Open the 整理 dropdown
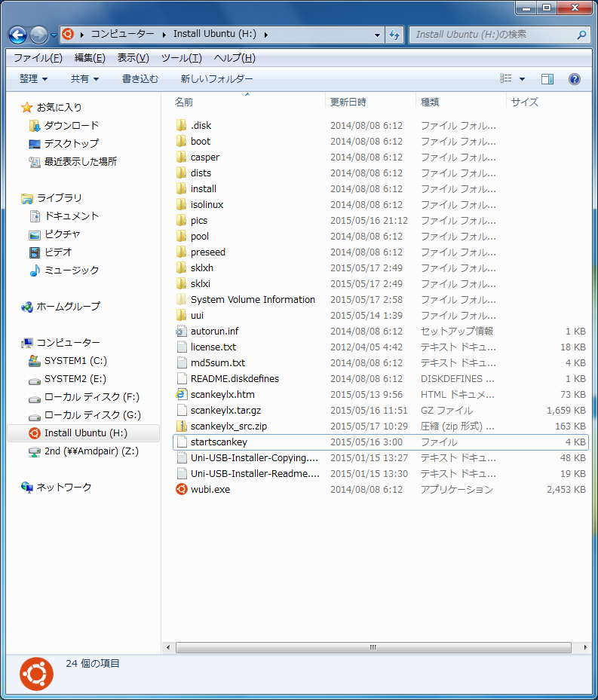Image resolution: width=598 pixels, height=700 pixels. point(33,79)
